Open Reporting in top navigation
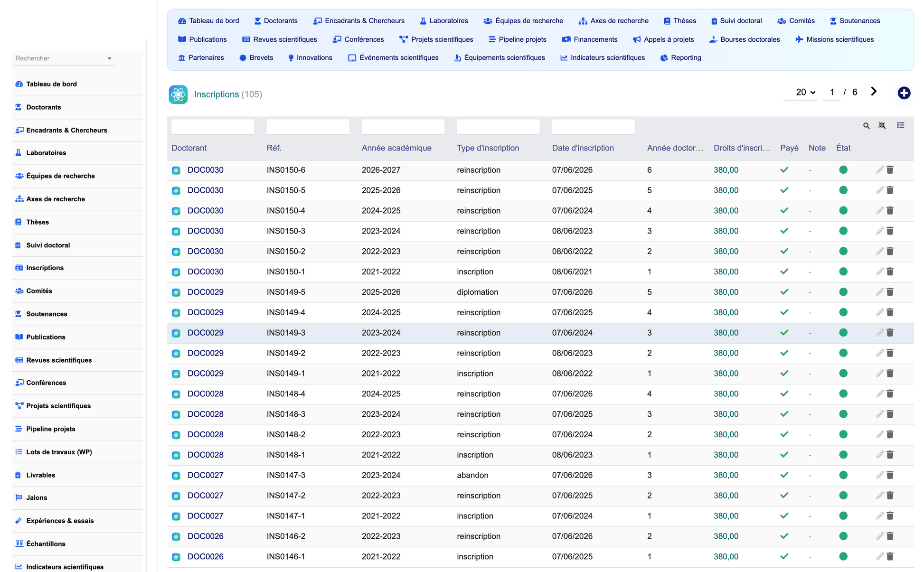Image resolution: width=924 pixels, height=572 pixels. (x=680, y=58)
